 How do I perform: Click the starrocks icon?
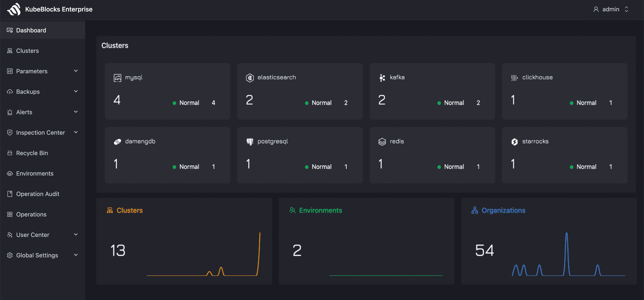pos(514,142)
